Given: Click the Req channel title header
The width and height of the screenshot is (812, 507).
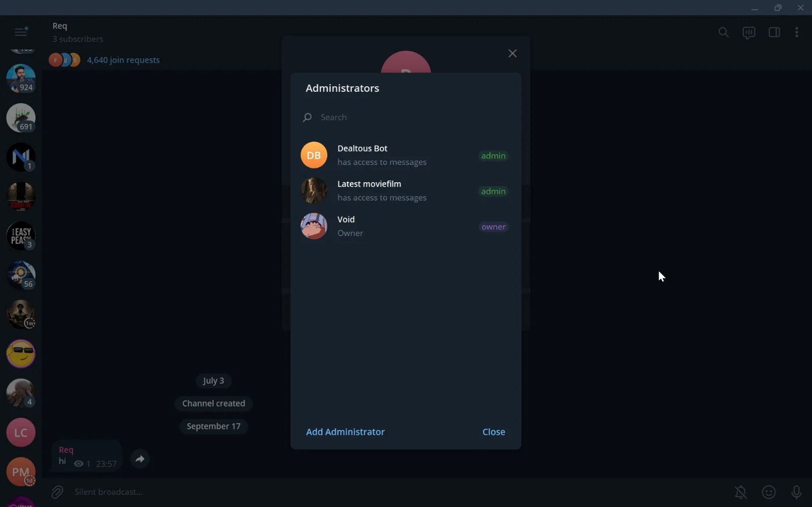Looking at the screenshot, I should (x=60, y=26).
